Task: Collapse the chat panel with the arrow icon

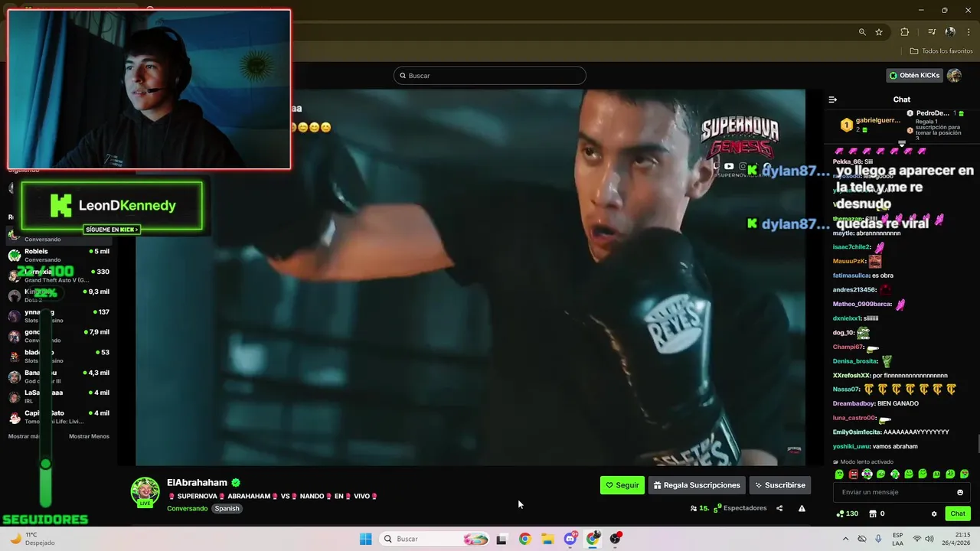Action: 833,99
